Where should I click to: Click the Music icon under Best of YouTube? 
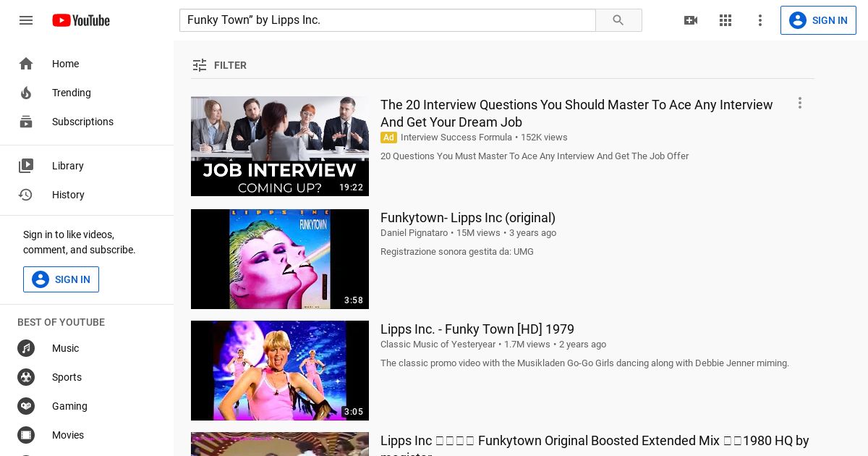(x=26, y=348)
